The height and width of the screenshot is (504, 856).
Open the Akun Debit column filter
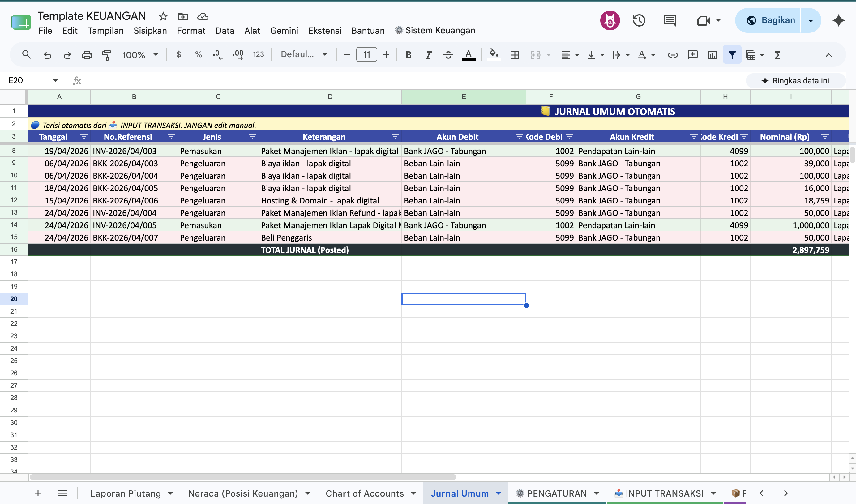pos(519,137)
